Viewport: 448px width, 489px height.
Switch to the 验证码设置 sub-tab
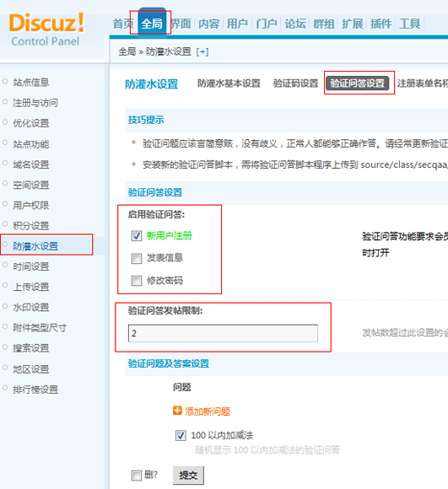(x=295, y=83)
